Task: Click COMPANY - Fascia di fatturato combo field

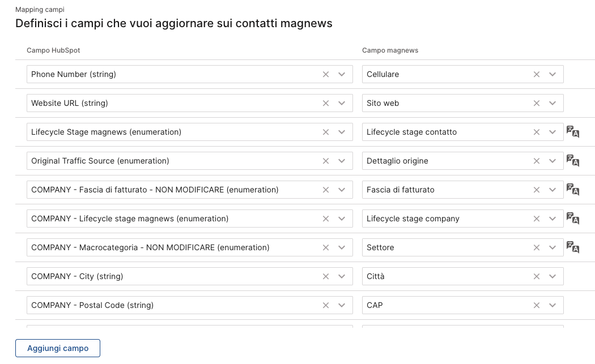Action: (170, 190)
